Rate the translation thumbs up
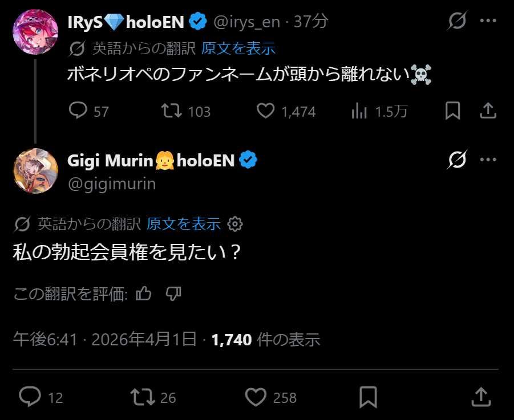 coord(144,293)
